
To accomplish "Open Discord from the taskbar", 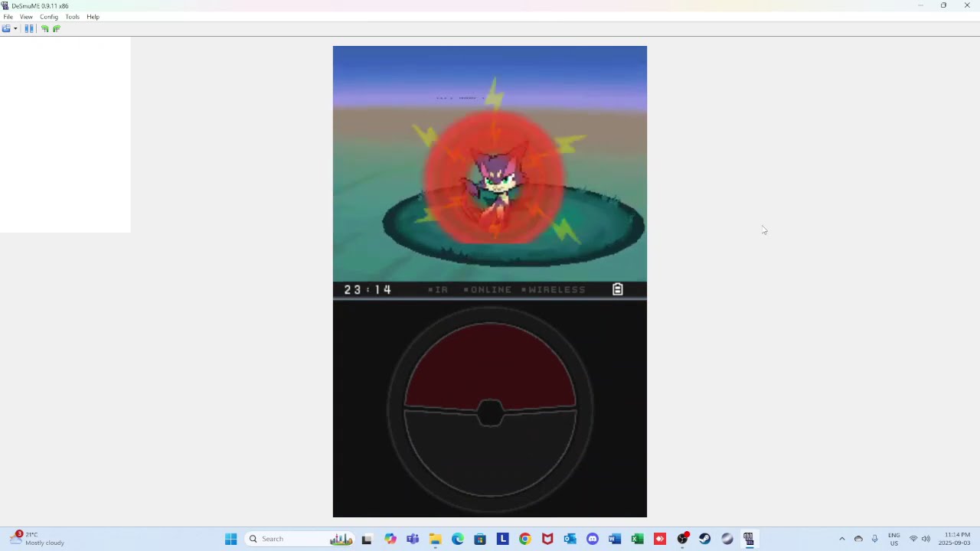I will coord(593,539).
